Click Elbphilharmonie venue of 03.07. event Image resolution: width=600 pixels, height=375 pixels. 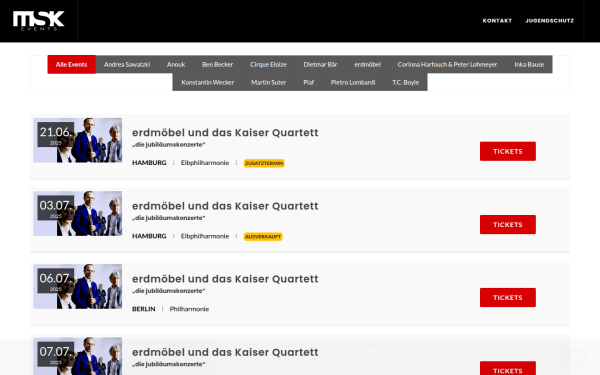(x=205, y=236)
